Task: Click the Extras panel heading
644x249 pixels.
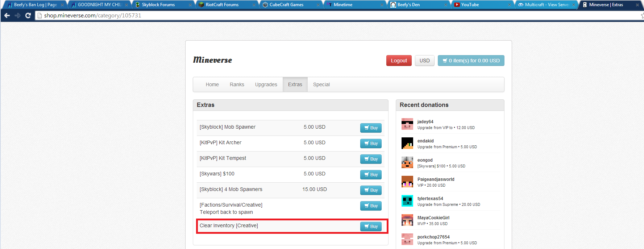Action: point(205,105)
